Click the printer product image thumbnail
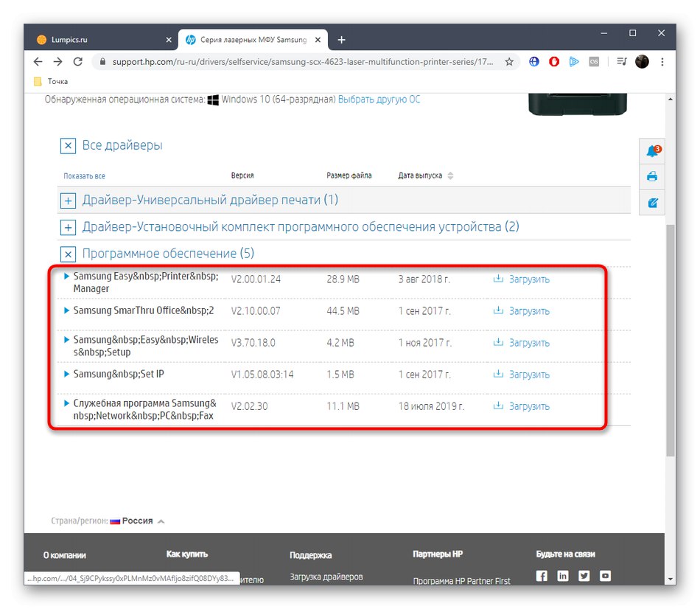700x609 pixels. tap(578, 105)
